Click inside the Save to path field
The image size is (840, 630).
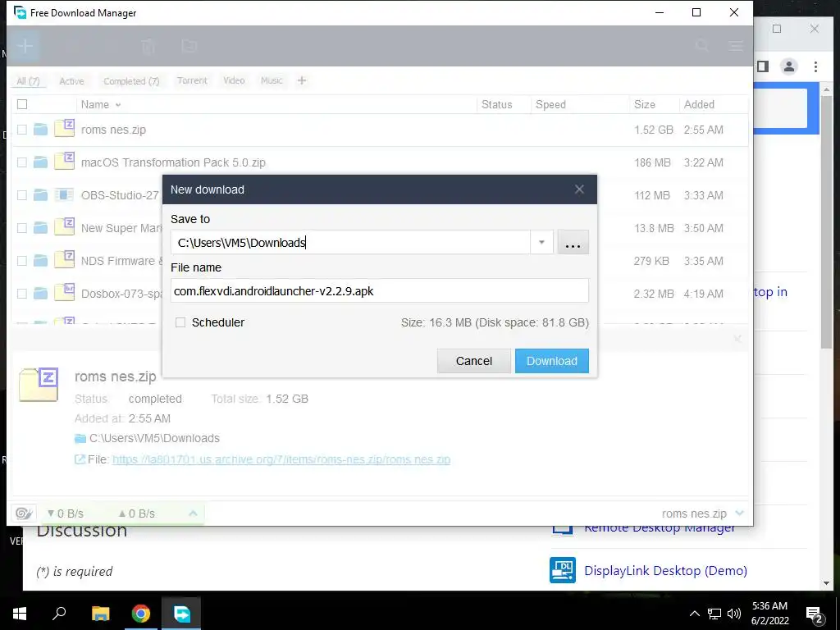click(351, 243)
